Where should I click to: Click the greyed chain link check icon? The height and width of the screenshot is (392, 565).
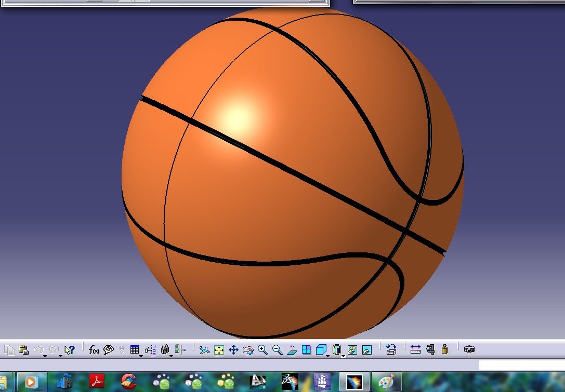(122, 349)
